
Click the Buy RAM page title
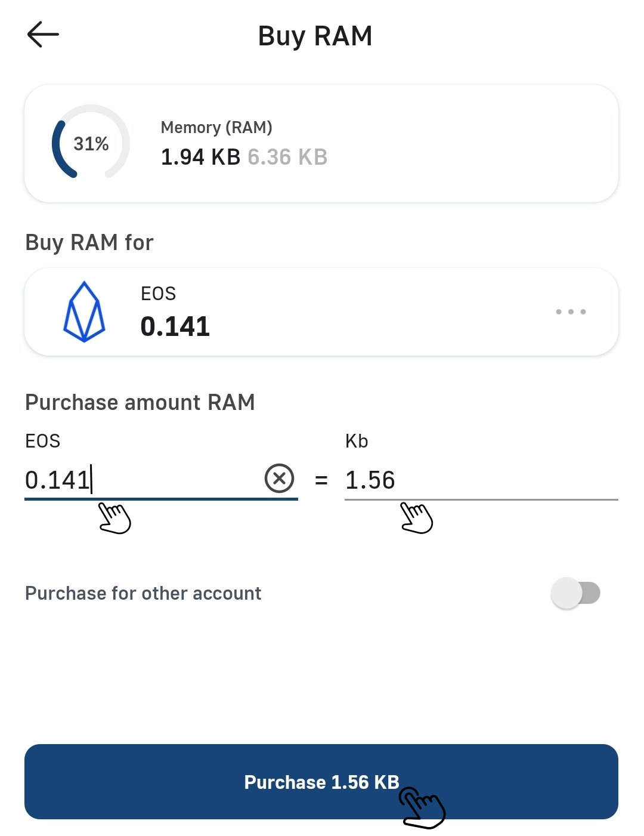tap(315, 36)
